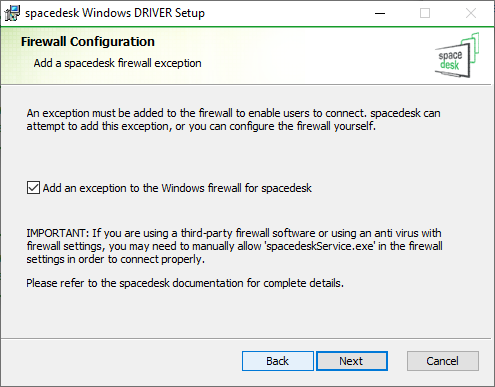This screenshot has width=495, height=387.
Task: Abort installation with the Cancel button
Action: (x=443, y=361)
